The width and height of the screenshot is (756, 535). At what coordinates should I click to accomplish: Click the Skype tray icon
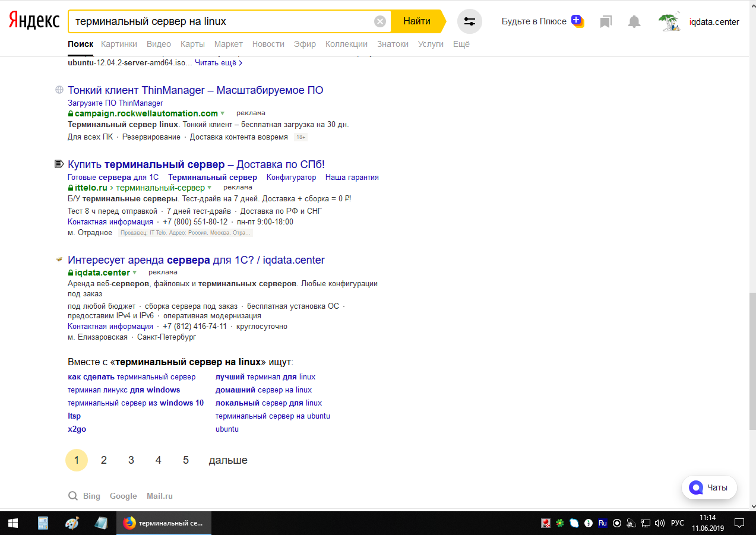click(574, 523)
